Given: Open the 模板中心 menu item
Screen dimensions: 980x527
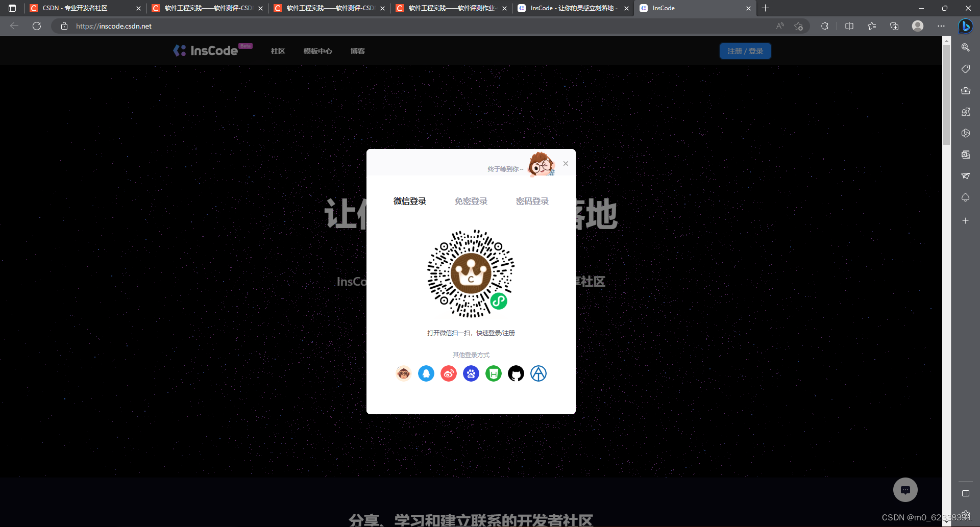Looking at the screenshot, I should [317, 51].
